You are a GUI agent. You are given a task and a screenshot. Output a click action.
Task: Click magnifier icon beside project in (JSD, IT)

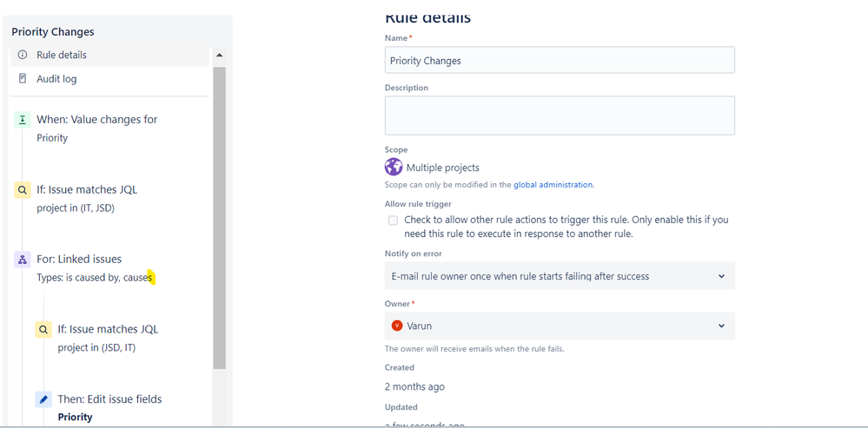(x=43, y=330)
